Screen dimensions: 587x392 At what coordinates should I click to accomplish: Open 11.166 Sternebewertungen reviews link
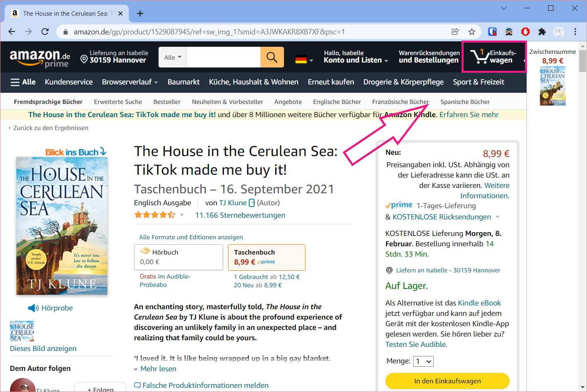click(x=240, y=215)
